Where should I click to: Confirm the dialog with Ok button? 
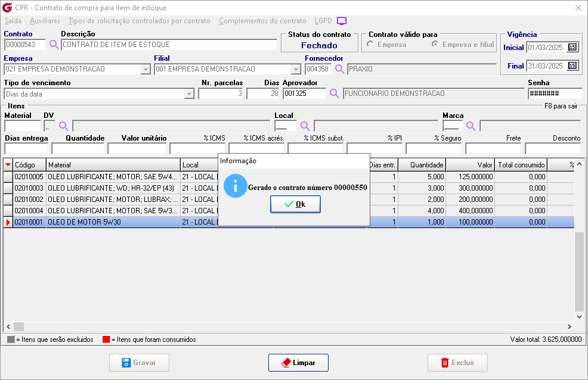pyautogui.click(x=296, y=204)
